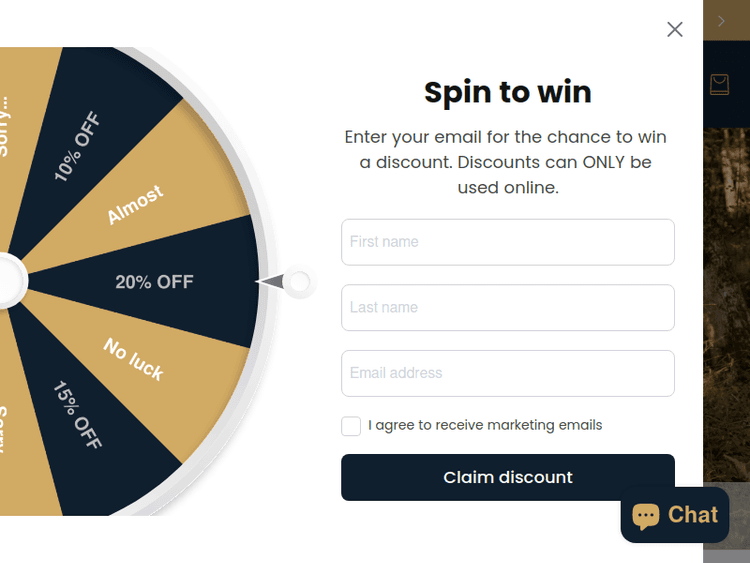750x563 pixels.
Task: Click the next announcement chevron arrow
Action: [722, 21]
